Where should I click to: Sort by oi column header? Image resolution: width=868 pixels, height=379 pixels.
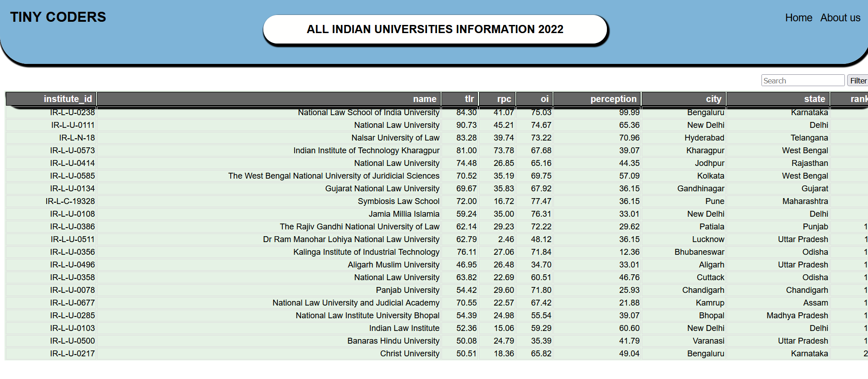534,99
